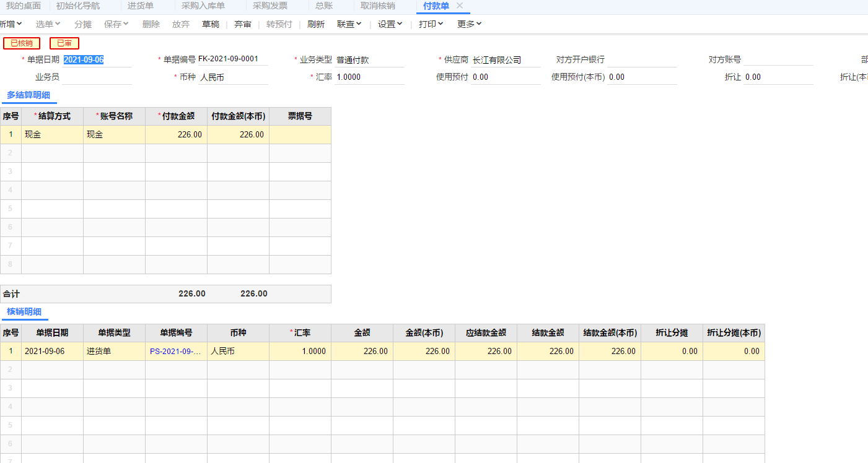Click 应结款金额 cell 226.00
The width and height of the screenshot is (868, 463).
tap(486, 352)
